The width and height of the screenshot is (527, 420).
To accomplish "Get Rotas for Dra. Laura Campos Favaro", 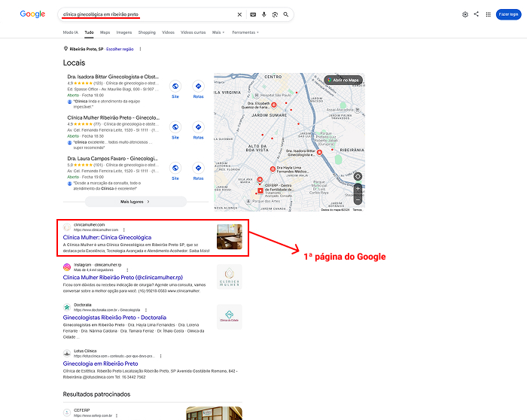I will (x=198, y=172).
